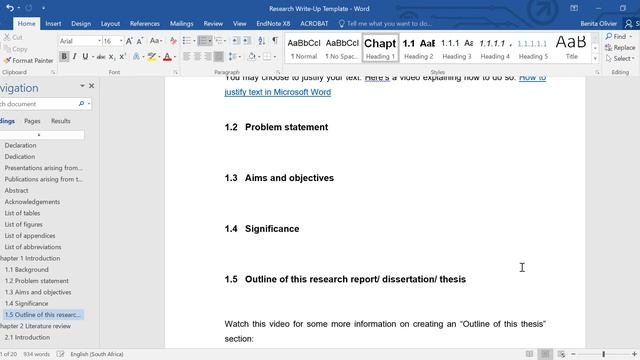Go to 1.2 Problem statement heading
This screenshot has height=360, width=640.
coord(37,281)
